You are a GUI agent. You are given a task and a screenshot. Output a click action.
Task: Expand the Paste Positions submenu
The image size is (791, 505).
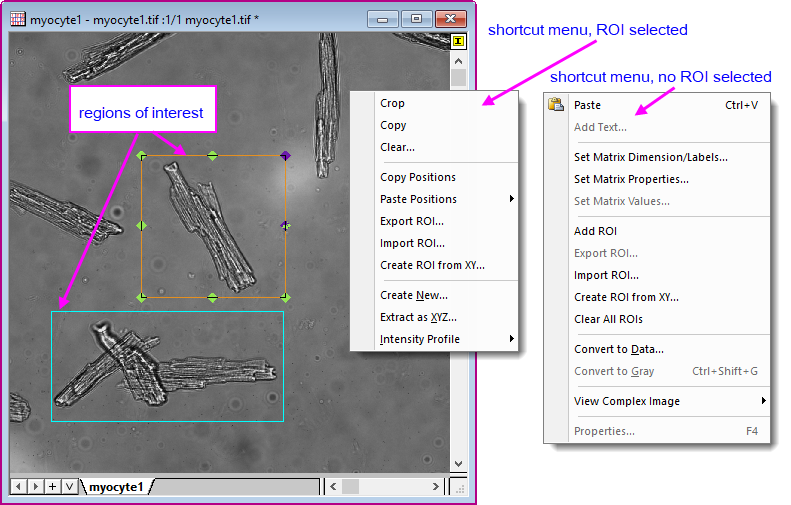(512, 199)
